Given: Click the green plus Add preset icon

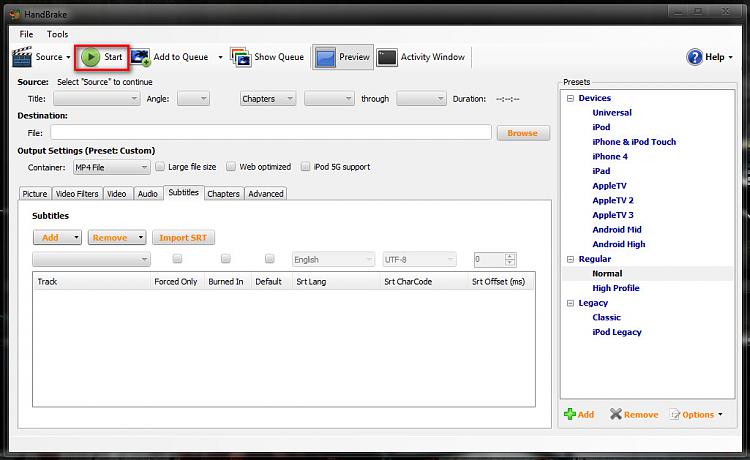Looking at the screenshot, I should coord(570,414).
